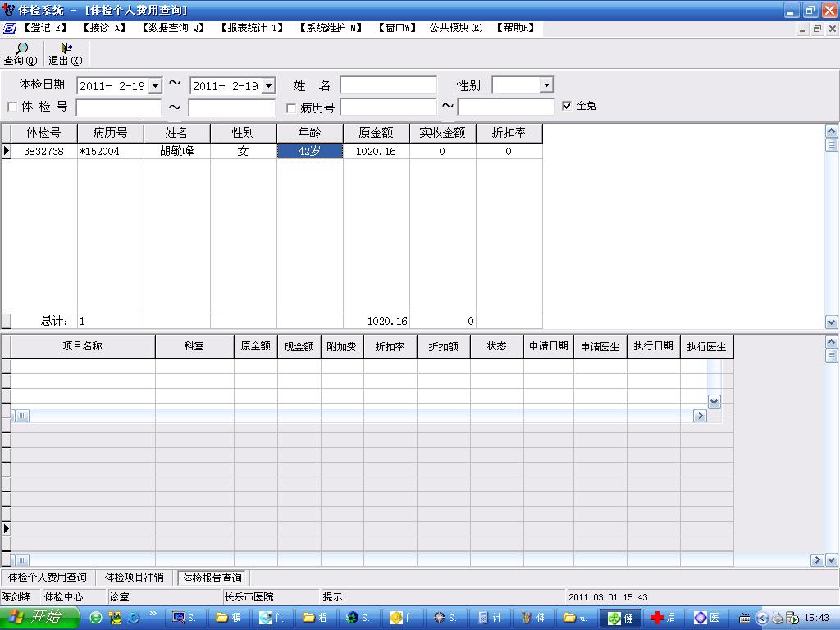This screenshot has width=840, height=630.
Task: Switch to the 体检项目冲销 tab
Action: click(135, 577)
